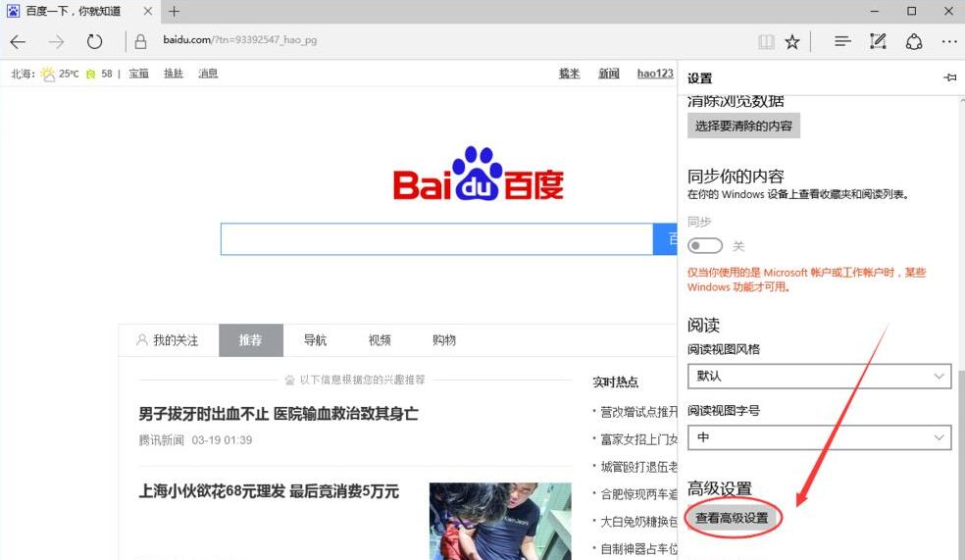Select the 百度一下 browser tab
The width and height of the screenshot is (965, 560).
coord(78,11)
